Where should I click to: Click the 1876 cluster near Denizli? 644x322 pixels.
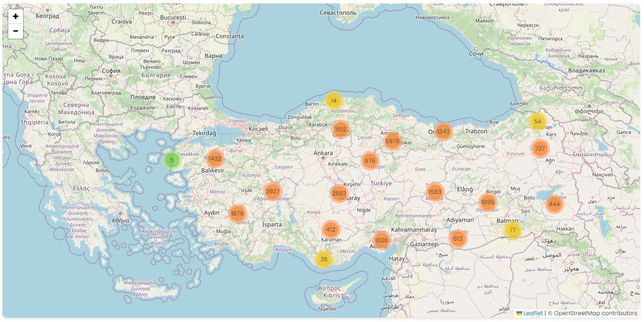(x=238, y=213)
